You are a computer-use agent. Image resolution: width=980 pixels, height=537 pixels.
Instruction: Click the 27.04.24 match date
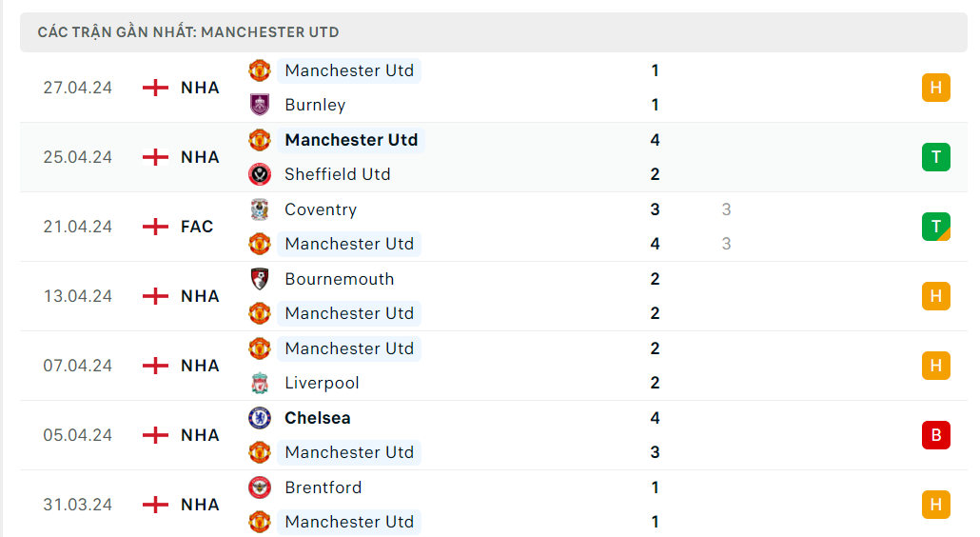click(77, 88)
